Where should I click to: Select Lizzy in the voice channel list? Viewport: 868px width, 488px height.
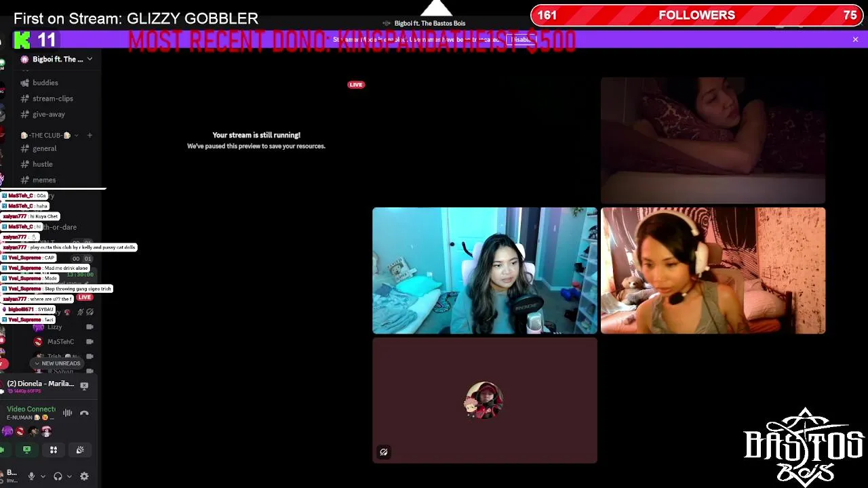[x=54, y=327]
